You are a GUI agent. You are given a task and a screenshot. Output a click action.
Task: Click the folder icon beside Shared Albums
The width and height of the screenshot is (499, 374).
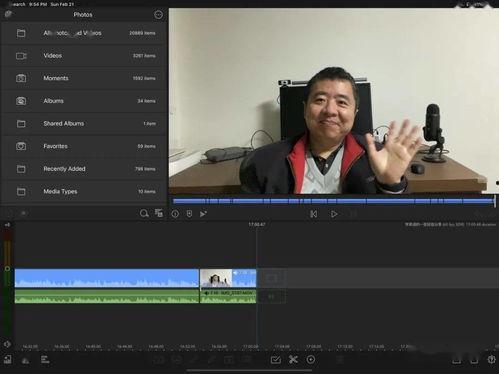point(21,124)
